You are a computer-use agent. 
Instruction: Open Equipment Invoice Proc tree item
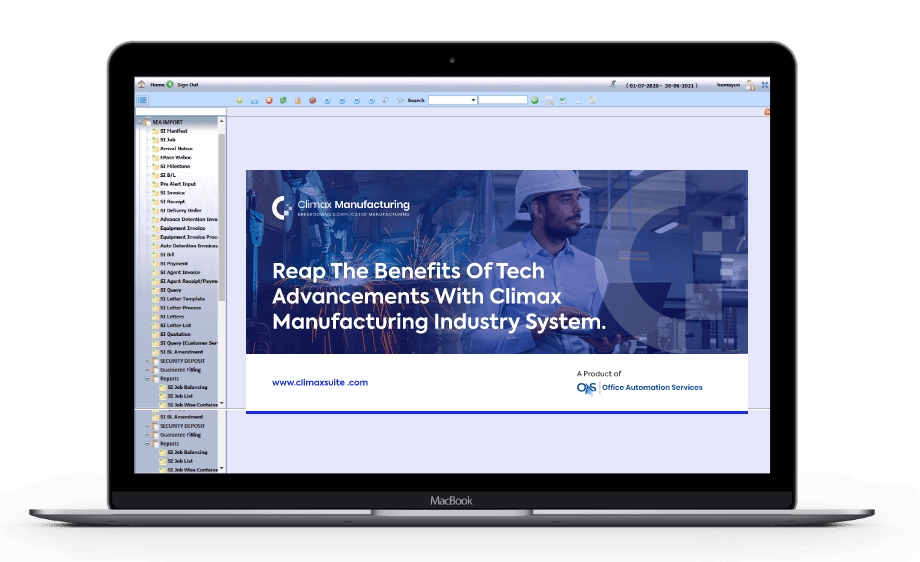189,237
